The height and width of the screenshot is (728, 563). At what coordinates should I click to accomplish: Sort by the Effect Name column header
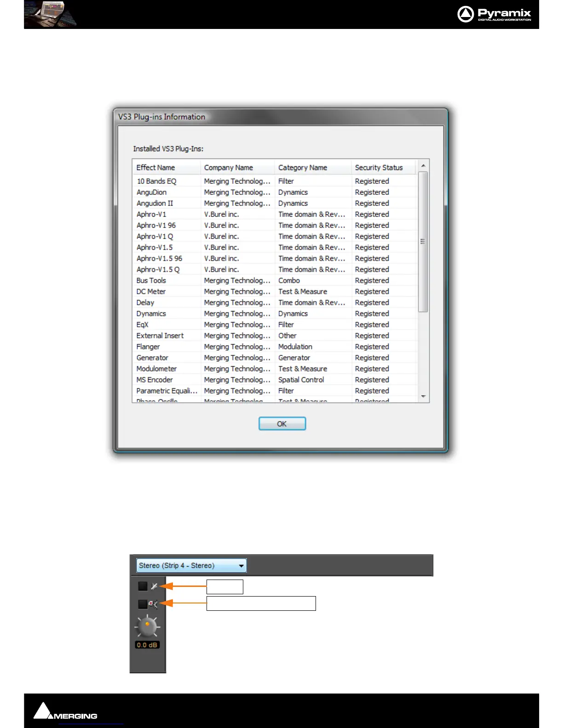click(167, 168)
